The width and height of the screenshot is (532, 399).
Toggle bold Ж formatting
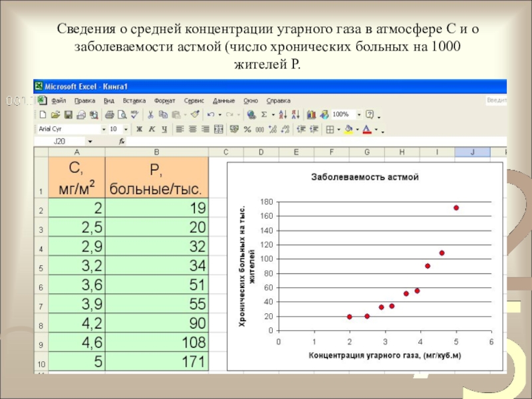tap(139, 129)
